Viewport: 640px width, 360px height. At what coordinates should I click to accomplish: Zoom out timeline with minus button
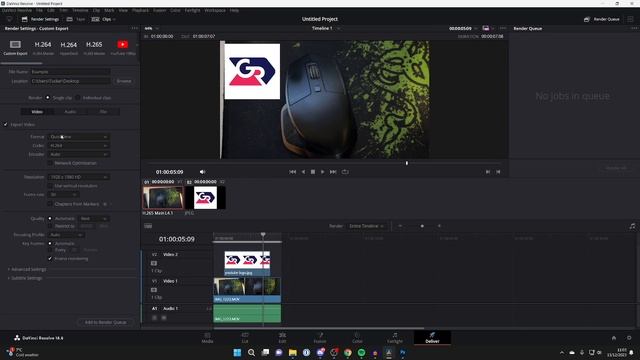click(400, 226)
